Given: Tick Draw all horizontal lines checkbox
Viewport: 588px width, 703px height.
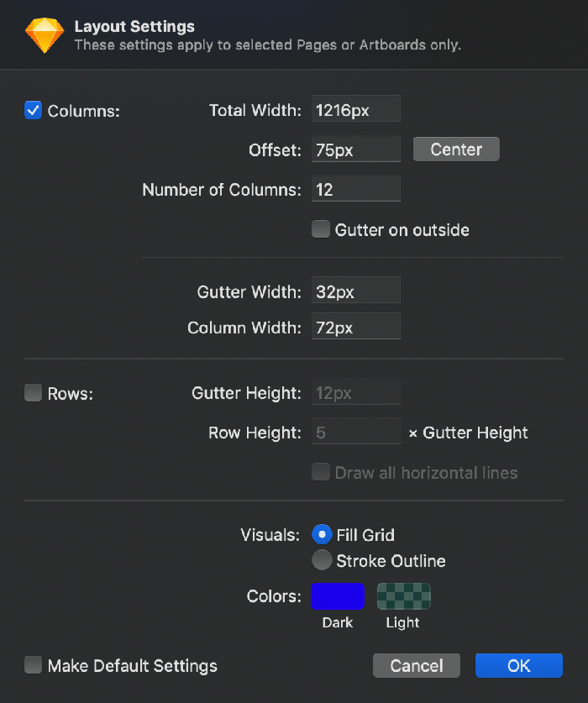Looking at the screenshot, I should coord(321,472).
